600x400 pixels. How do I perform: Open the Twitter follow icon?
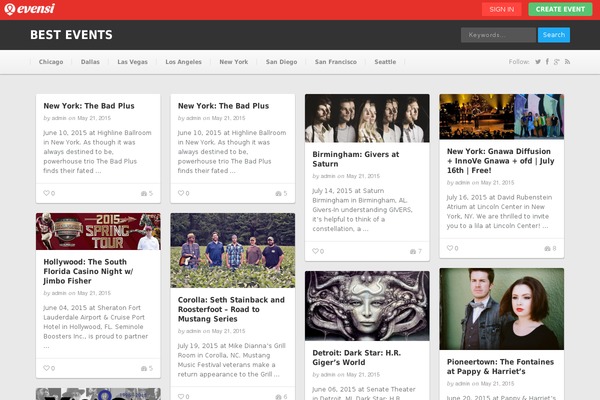538,62
